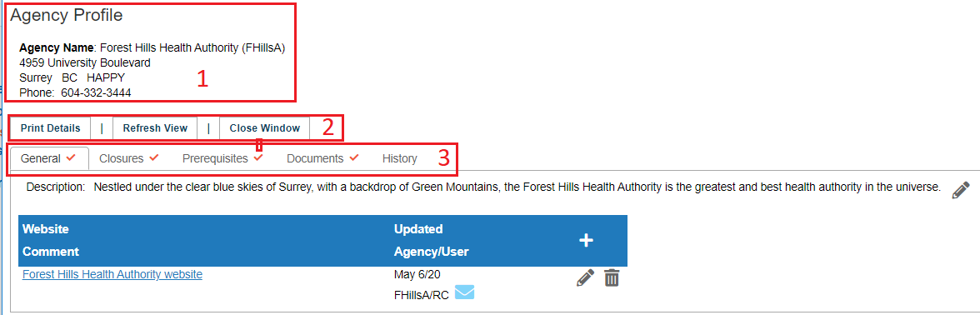The height and width of the screenshot is (315, 980).
Task: Select the Prerequisites tab
Action: coord(215,158)
